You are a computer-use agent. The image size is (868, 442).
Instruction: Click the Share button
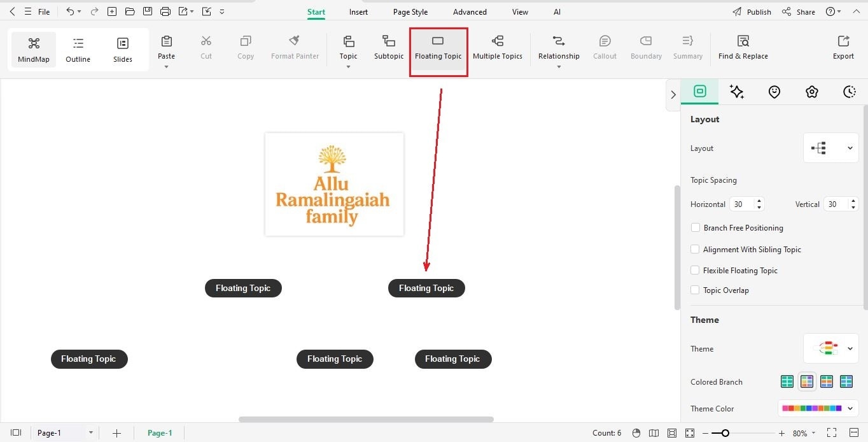pyautogui.click(x=799, y=11)
